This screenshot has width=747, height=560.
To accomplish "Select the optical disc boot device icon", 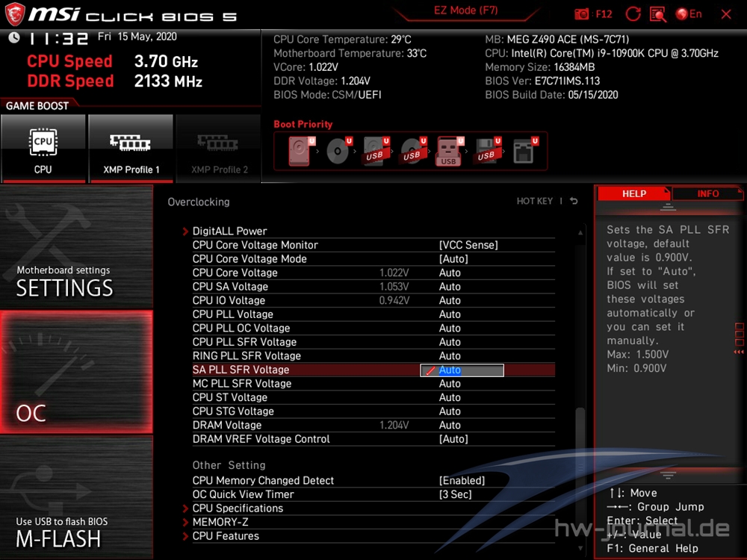I will pyautogui.click(x=338, y=151).
